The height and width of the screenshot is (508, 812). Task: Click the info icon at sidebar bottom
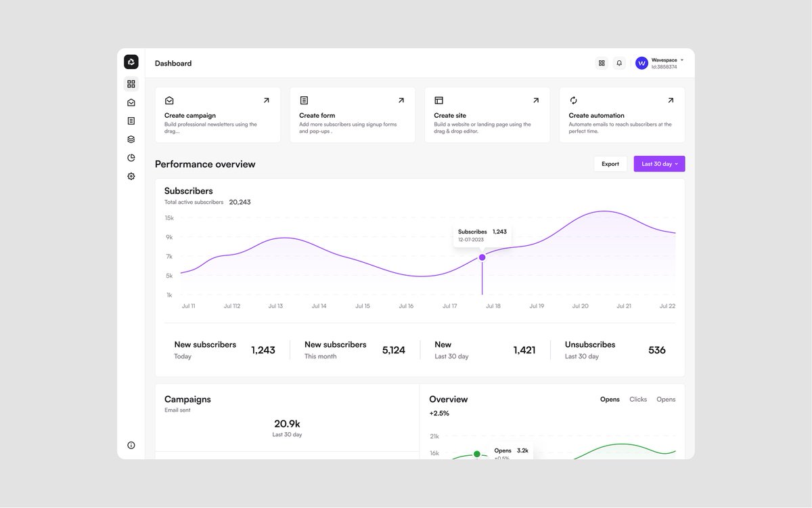tap(131, 445)
